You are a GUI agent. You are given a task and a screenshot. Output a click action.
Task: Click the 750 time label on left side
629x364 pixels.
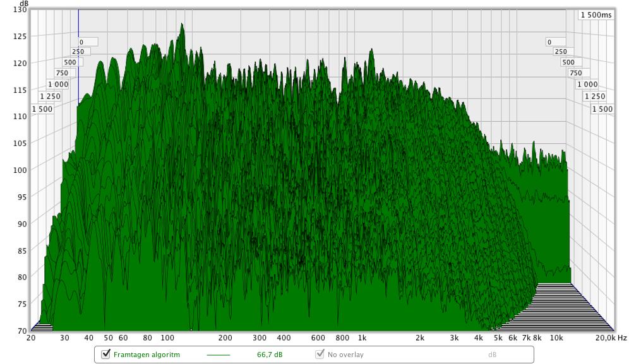[x=64, y=73]
